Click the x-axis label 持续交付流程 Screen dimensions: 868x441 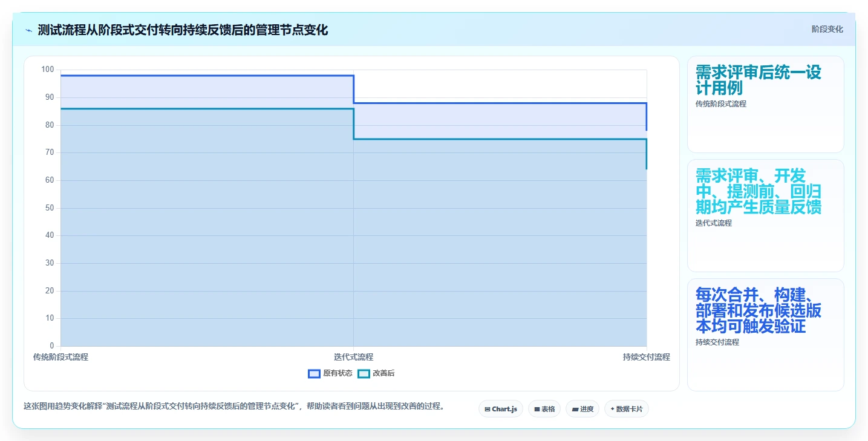[x=647, y=357]
